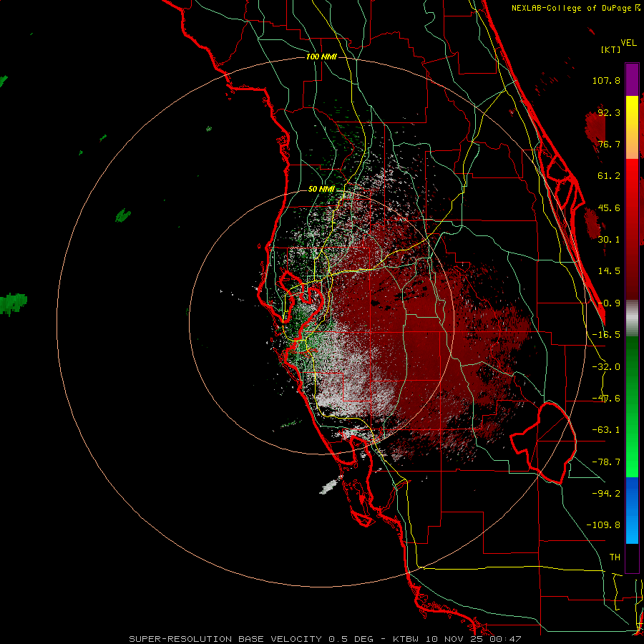Viewport: 644px width, 644px height.
Task: Select the -63.1 velocity scale value
Action: click(606, 430)
